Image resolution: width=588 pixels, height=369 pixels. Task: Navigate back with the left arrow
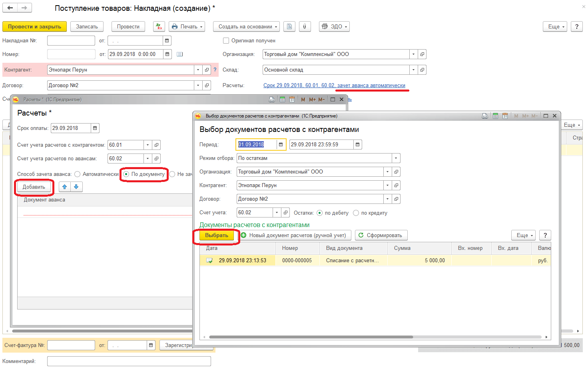pos(10,8)
